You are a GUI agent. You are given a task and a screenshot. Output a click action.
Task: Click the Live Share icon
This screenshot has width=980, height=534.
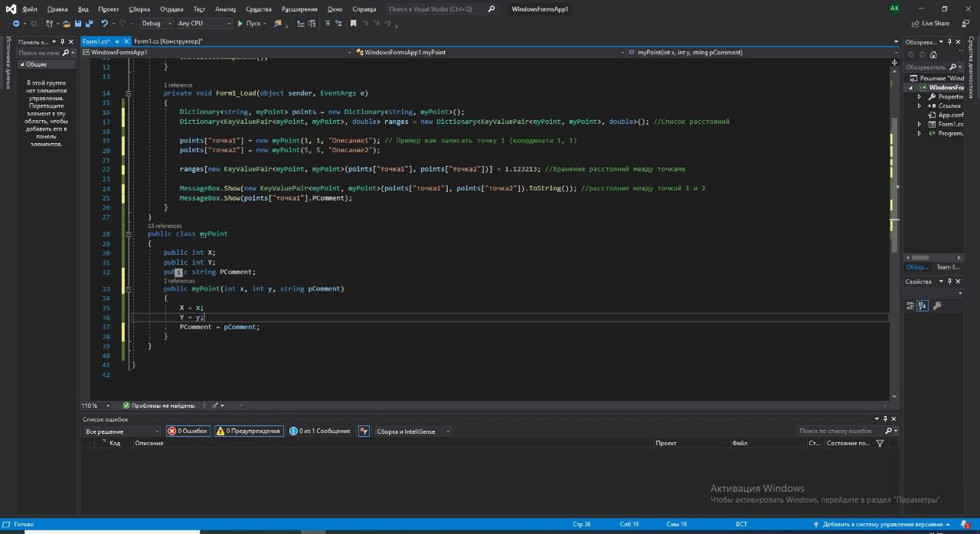916,24
